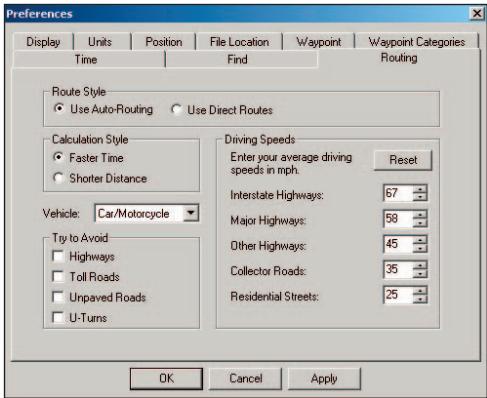Increase Collector Roads speed
This screenshot has height=398, width=487.
click(420, 265)
